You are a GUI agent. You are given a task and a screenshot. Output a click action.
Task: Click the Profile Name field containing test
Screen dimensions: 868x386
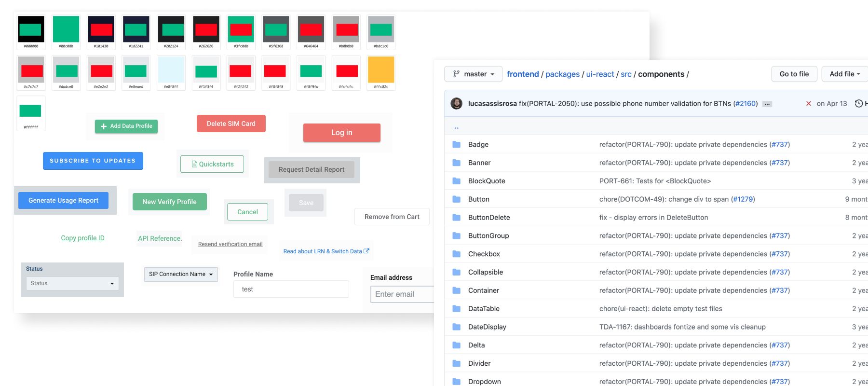coord(291,289)
